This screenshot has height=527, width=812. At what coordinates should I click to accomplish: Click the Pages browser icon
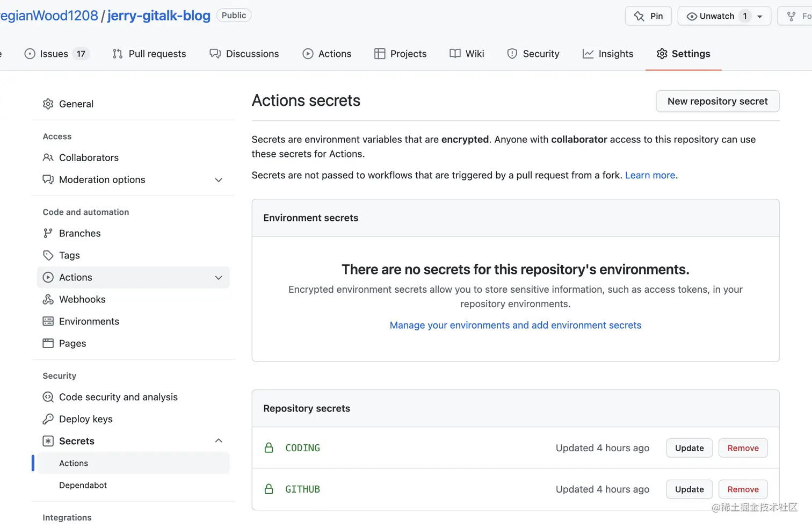click(x=48, y=343)
